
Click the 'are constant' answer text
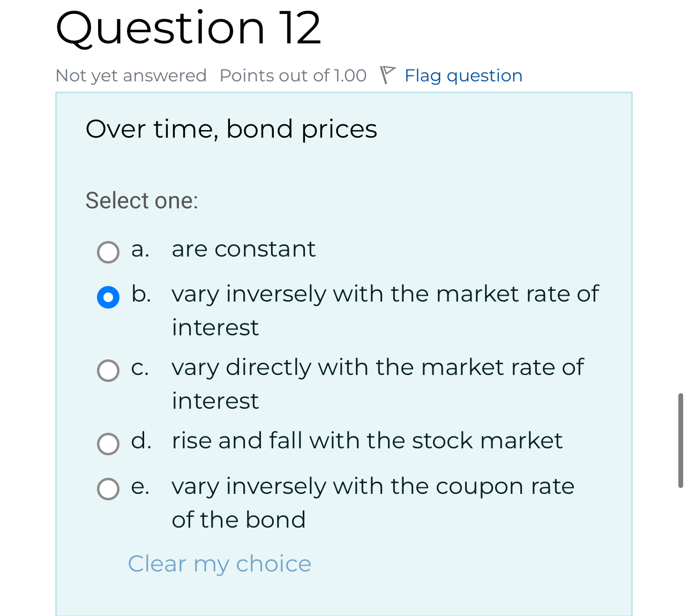tap(244, 249)
